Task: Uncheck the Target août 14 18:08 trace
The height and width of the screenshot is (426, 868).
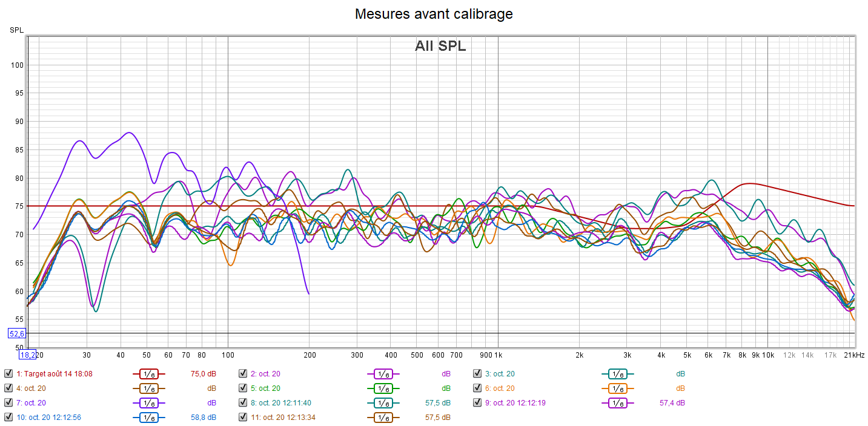Action: tap(8, 374)
